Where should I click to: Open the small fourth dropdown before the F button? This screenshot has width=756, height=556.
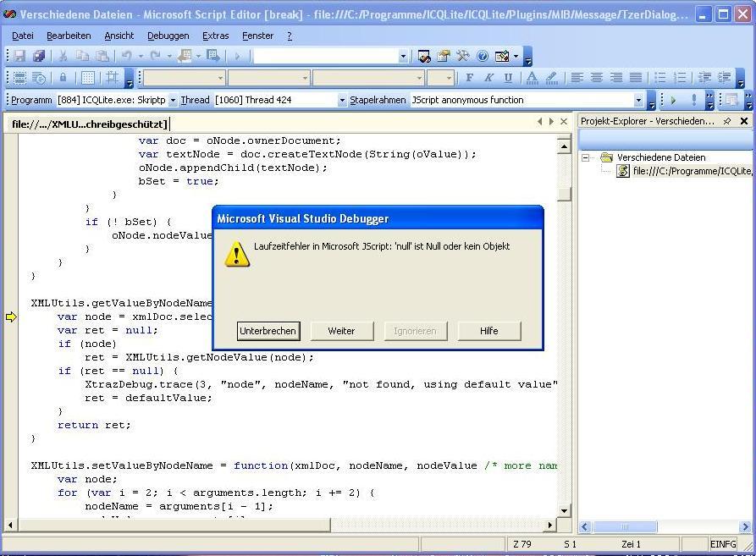(x=449, y=78)
